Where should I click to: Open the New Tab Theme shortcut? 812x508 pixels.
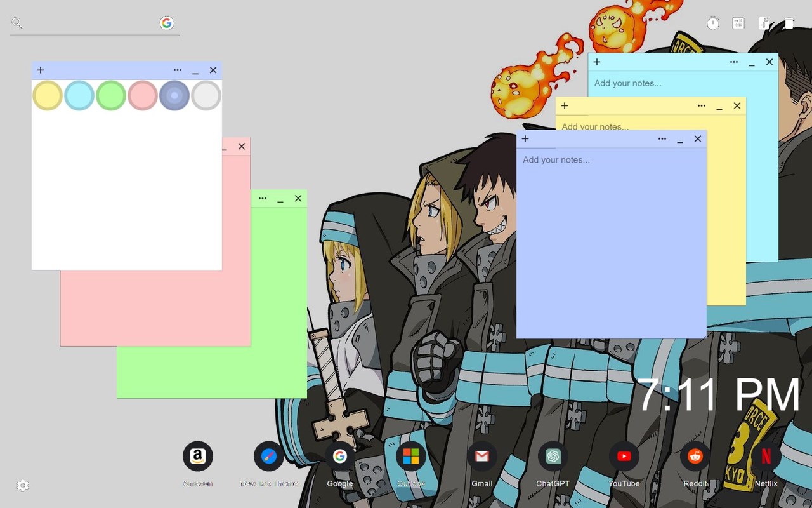coord(269,456)
